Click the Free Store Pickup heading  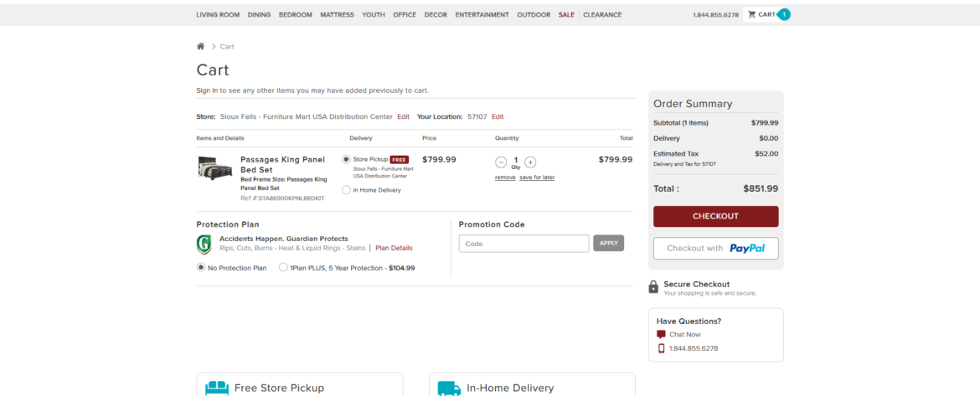[x=280, y=388]
